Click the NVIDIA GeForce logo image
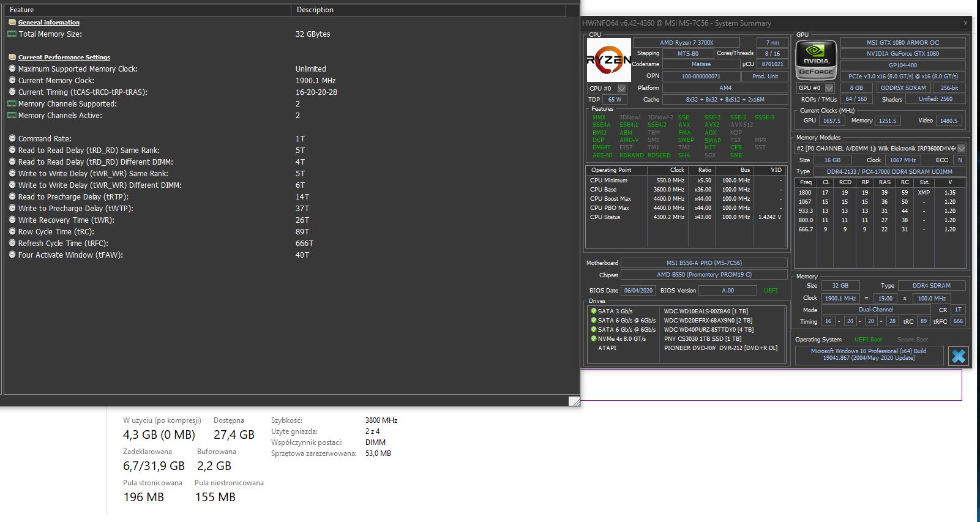Viewport: 980px width, 522px height. point(816,60)
